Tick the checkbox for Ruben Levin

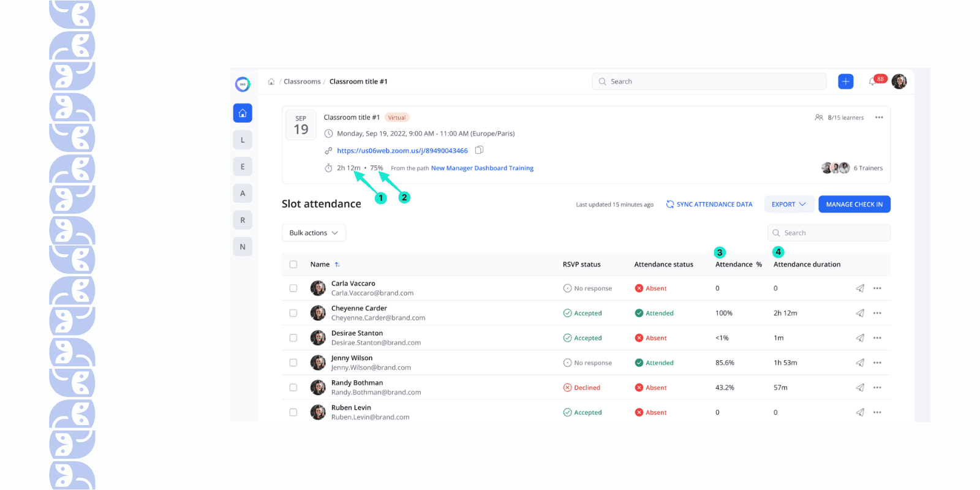pos(293,412)
